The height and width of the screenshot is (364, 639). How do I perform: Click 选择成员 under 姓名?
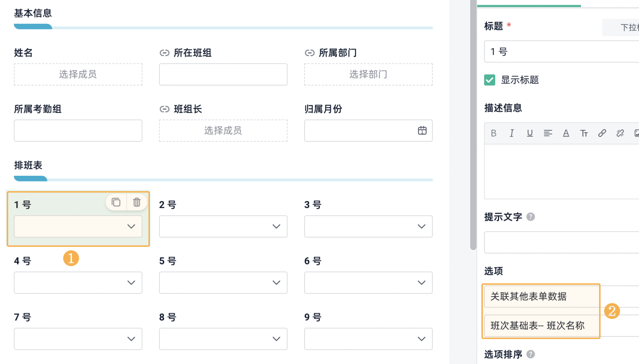click(78, 74)
